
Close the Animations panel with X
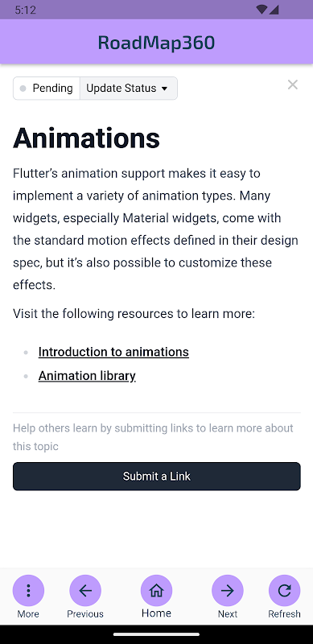(292, 85)
